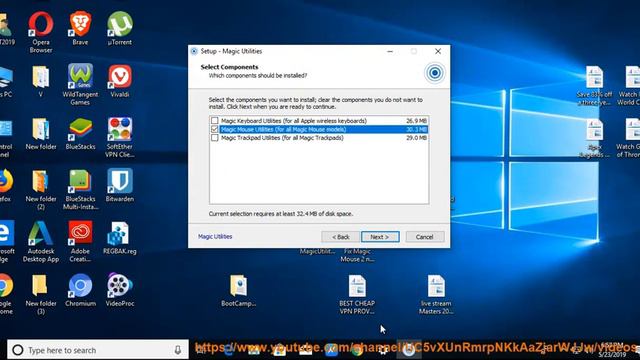Click the Cortana circle search icon
This screenshot has width=640, height=360.
(18, 350)
